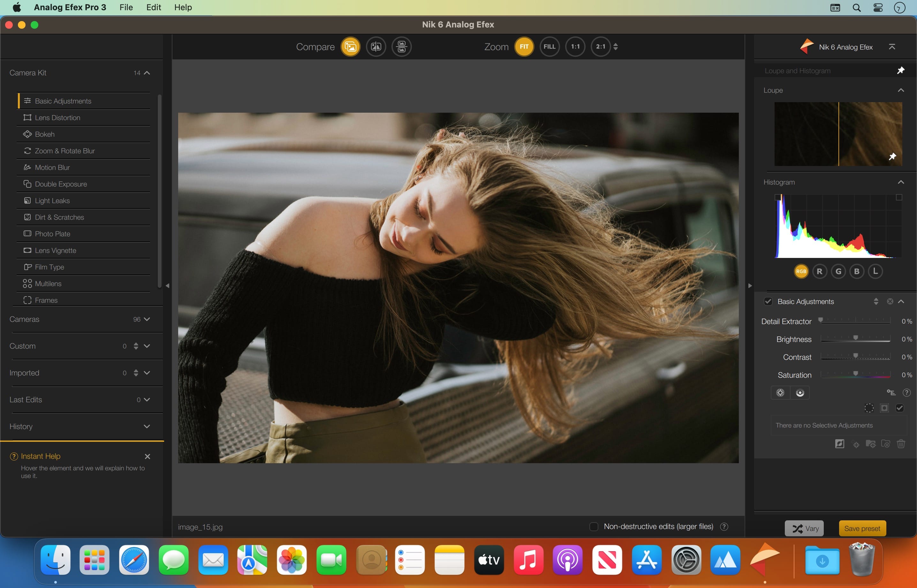Click the pin icon inside the loupe preview
Screen dimensions: 917x588
(x=892, y=156)
